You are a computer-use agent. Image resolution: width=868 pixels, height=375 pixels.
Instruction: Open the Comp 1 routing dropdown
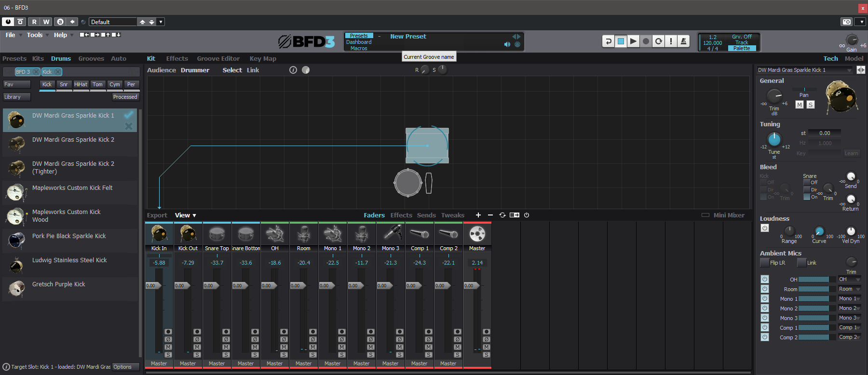[850, 327]
